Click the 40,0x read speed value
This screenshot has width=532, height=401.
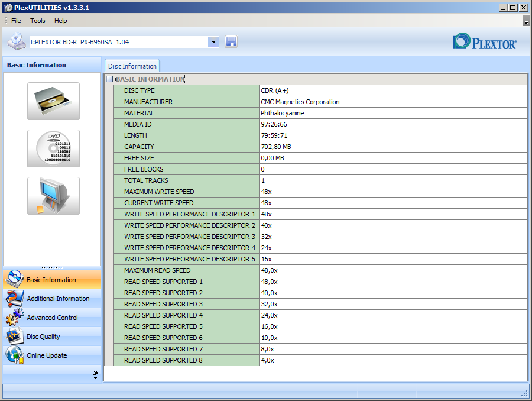(x=270, y=293)
